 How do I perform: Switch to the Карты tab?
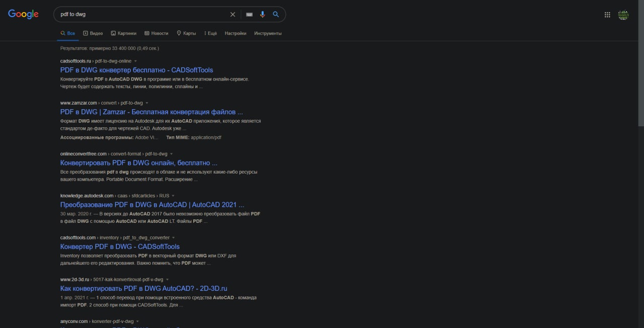(x=186, y=33)
